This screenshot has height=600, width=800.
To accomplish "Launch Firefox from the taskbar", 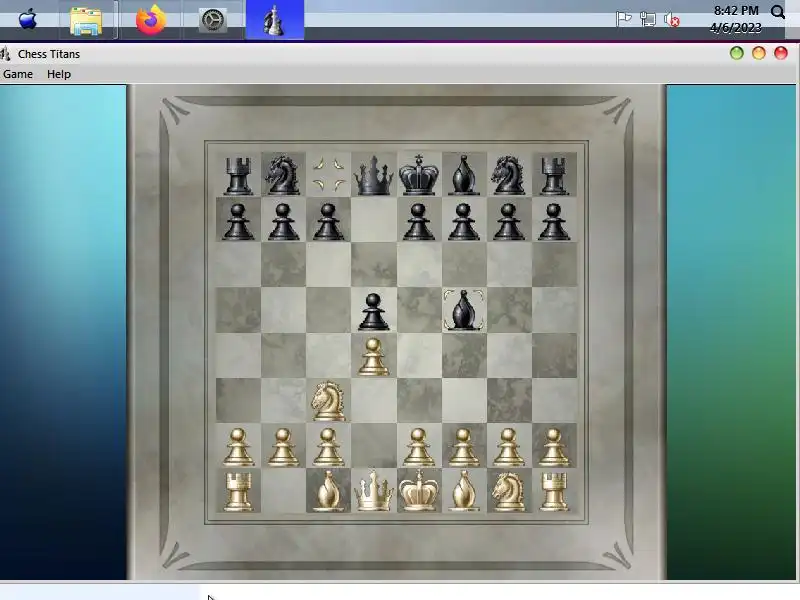I will [x=151, y=20].
